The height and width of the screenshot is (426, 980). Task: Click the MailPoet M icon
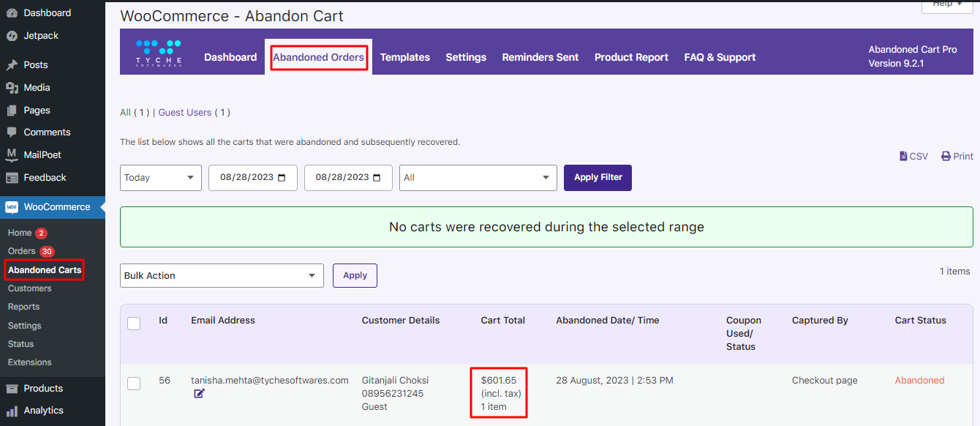[x=12, y=155]
